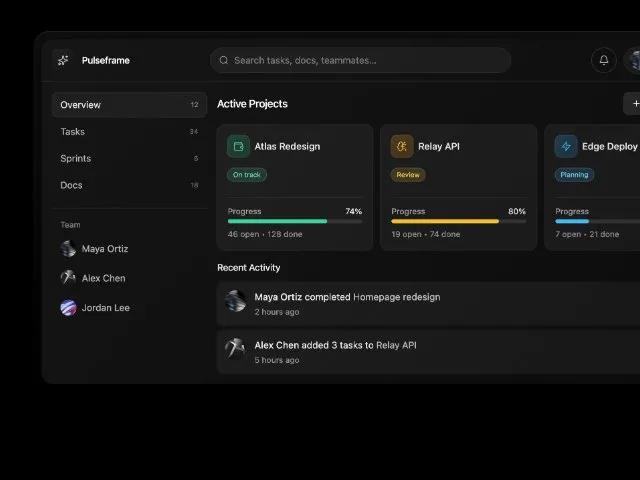Click the "5 hours ago" timestamp
640x480 pixels.
(x=277, y=360)
